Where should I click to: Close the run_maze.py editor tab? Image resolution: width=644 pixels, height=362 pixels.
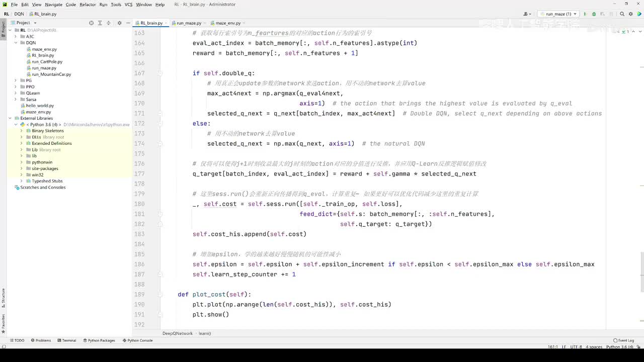point(205,23)
